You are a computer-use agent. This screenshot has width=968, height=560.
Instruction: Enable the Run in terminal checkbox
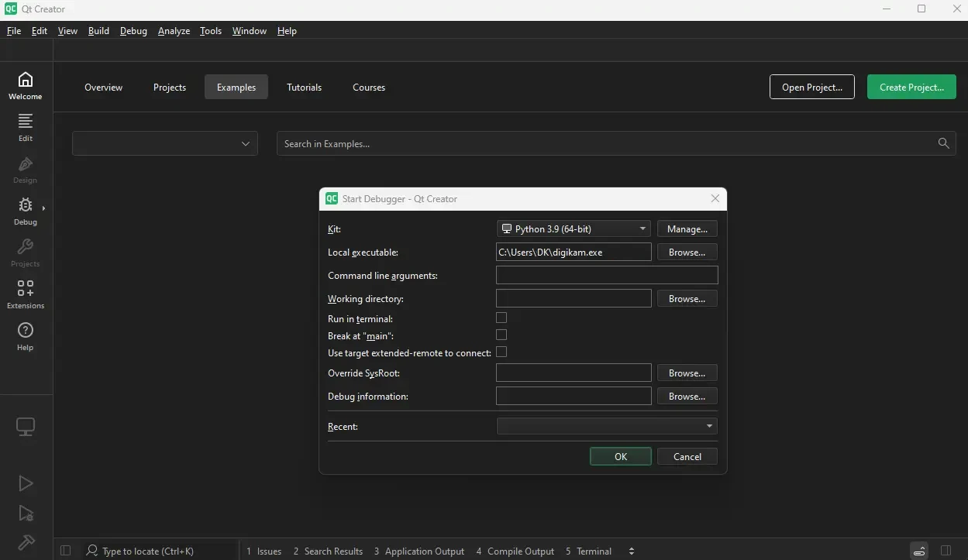(501, 317)
